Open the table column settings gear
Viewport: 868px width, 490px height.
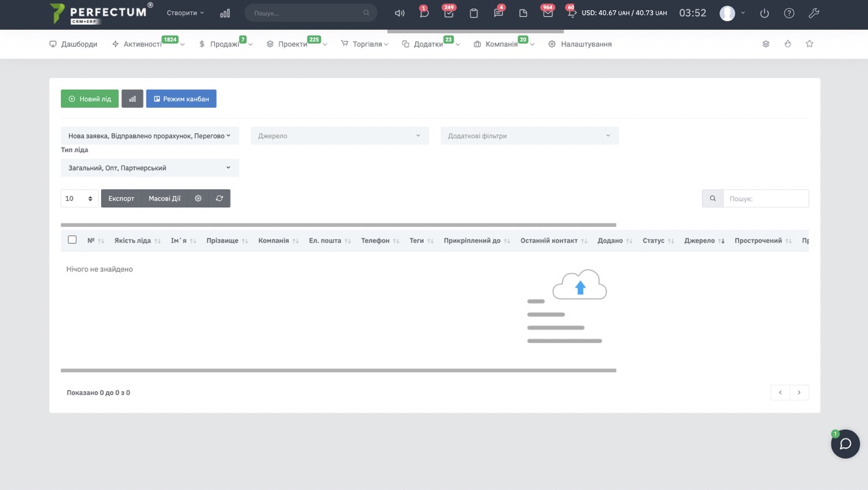click(198, 199)
